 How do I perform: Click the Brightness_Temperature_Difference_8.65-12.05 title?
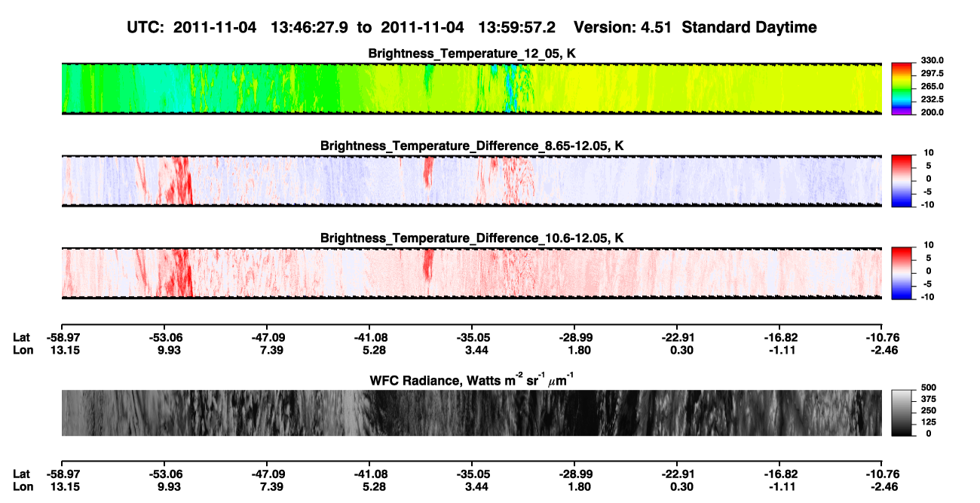coord(472,146)
